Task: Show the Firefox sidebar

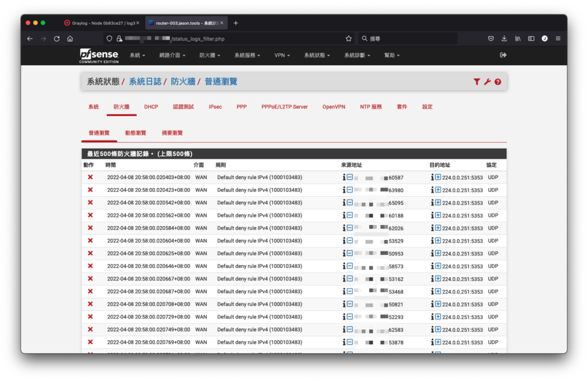Action: [531, 38]
